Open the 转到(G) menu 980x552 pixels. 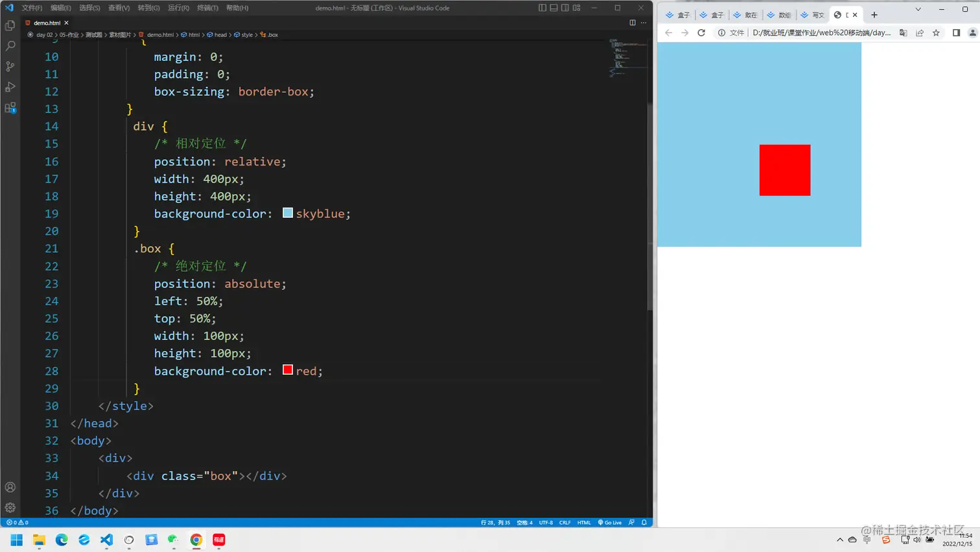pos(148,8)
